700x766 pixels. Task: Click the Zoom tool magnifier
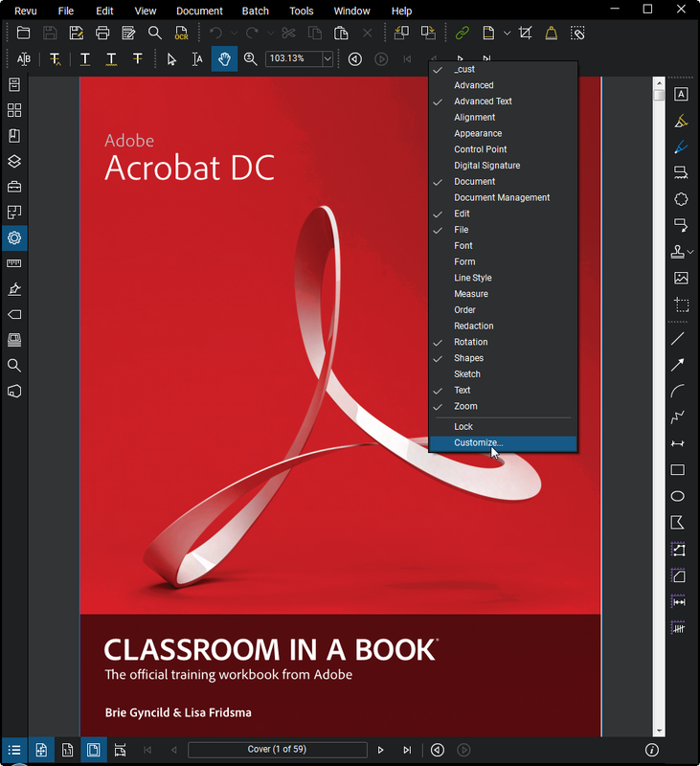[251, 59]
